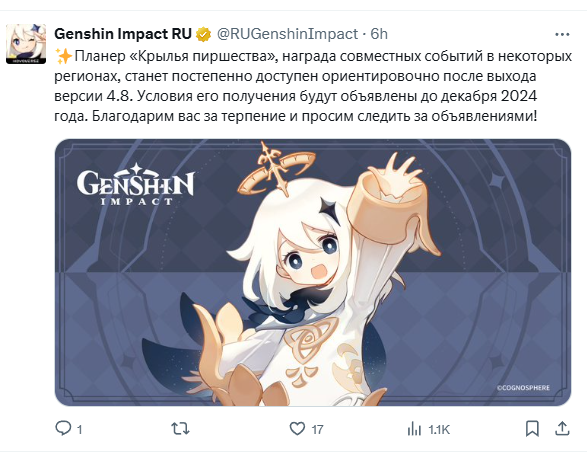Click the 17 likes count

(x=317, y=429)
